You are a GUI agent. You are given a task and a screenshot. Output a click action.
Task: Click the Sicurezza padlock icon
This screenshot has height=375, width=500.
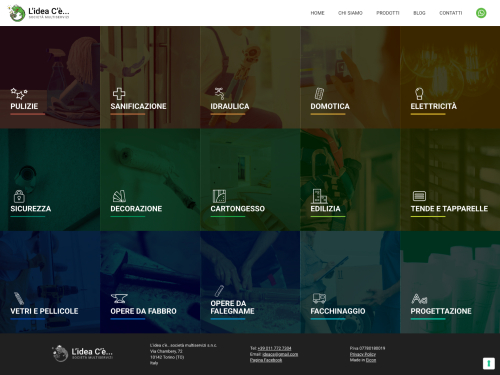19,196
